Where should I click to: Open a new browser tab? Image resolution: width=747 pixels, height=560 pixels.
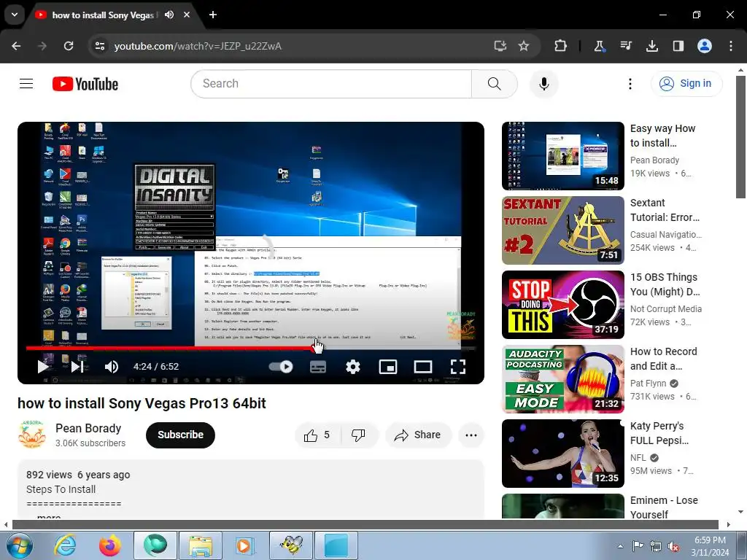(213, 15)
